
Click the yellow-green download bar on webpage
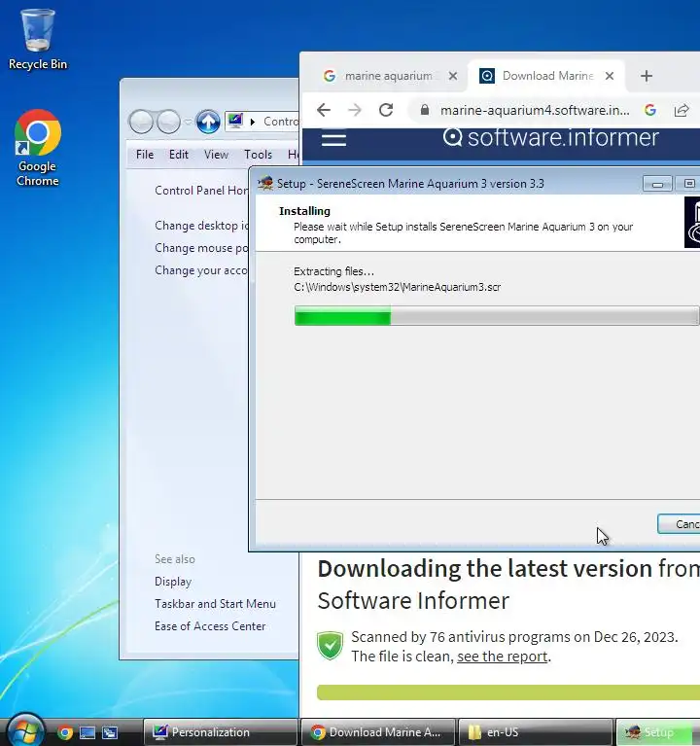point(508,693)
